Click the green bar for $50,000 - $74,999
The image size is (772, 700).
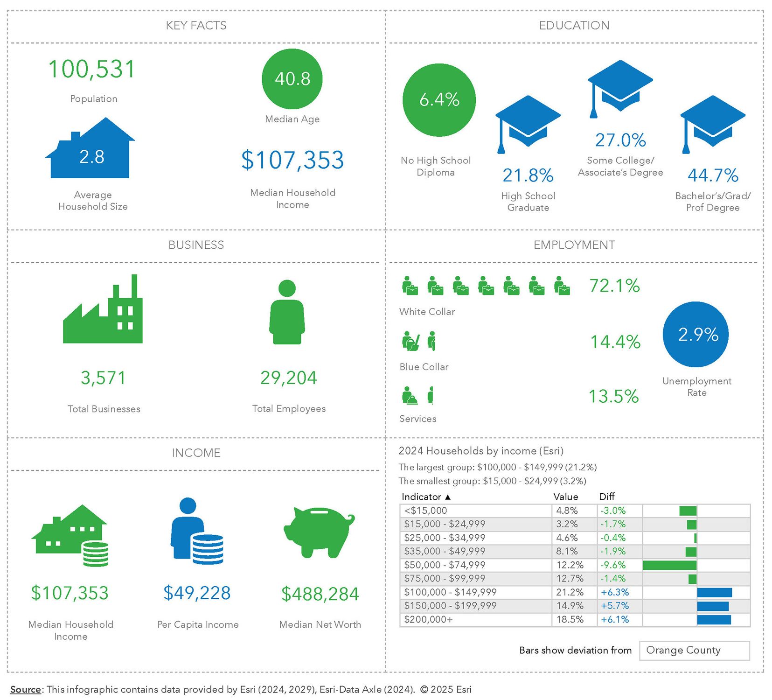tap(669, 565)
